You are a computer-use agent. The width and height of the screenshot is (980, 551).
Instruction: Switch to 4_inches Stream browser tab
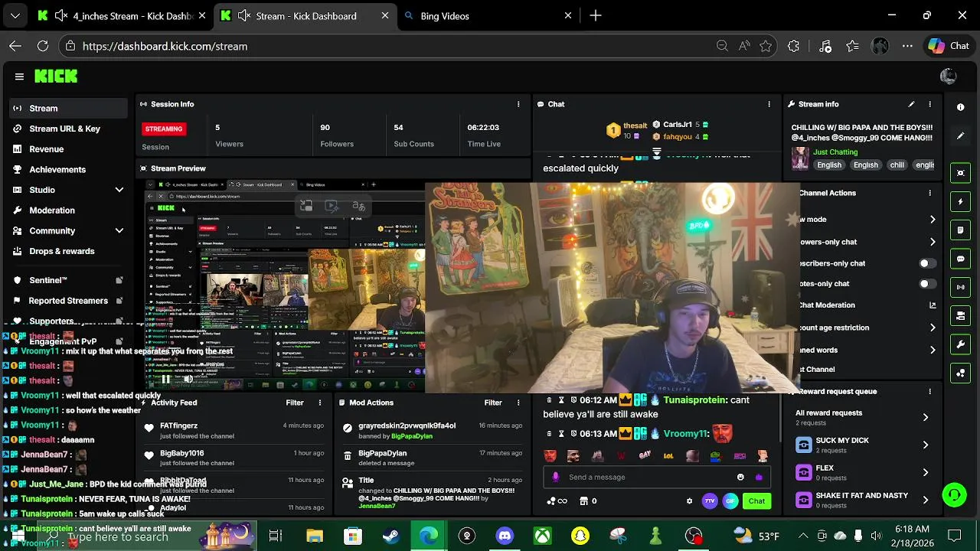click(x=122, y=15)
